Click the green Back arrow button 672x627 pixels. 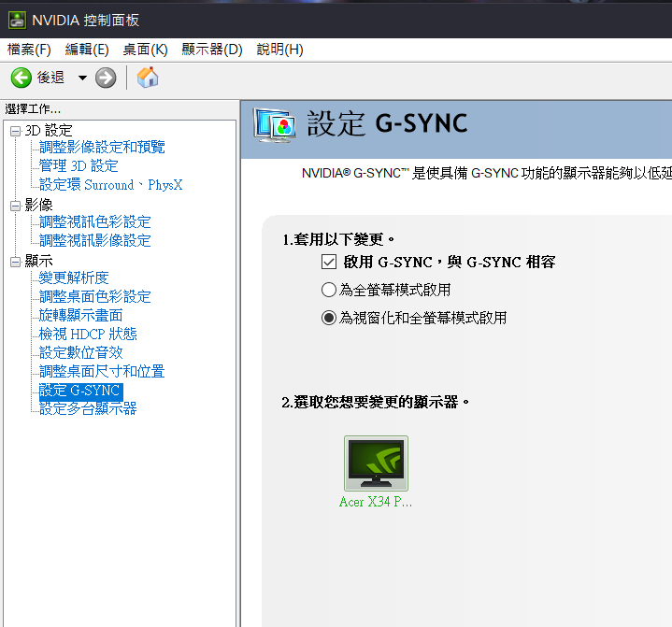[21, 78]
